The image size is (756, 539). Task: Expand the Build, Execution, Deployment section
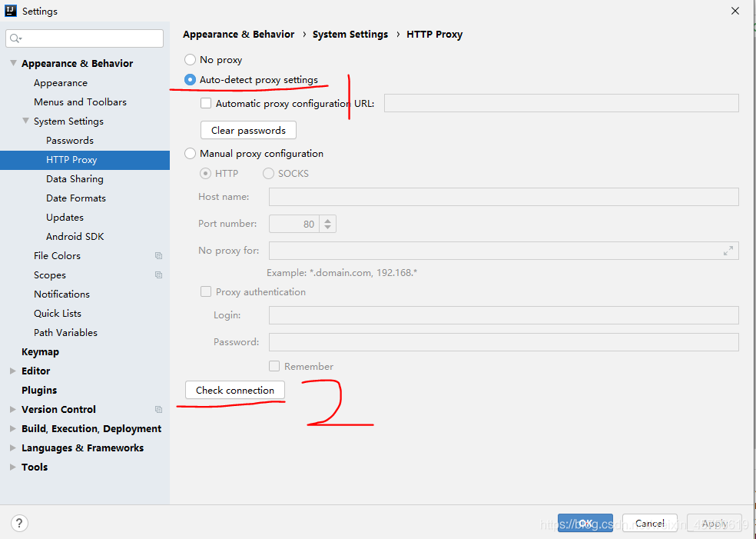11,428
